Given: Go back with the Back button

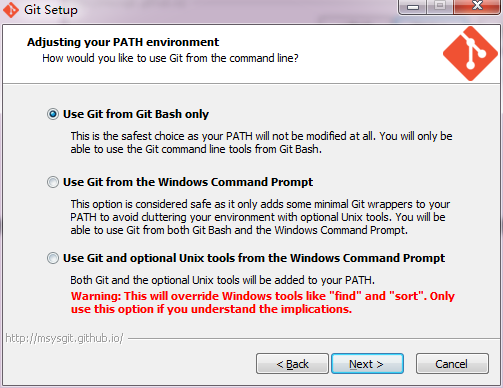Looking at the screenshot, I should click(292, 364).
